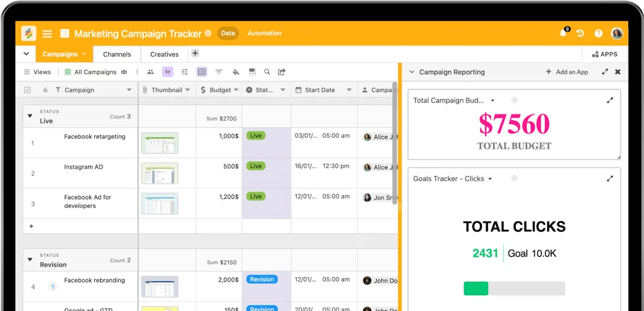The width and height of the screenshot is (644, 311).
Task: Open the Status column dropdown
Action: [x=282, y=90]
